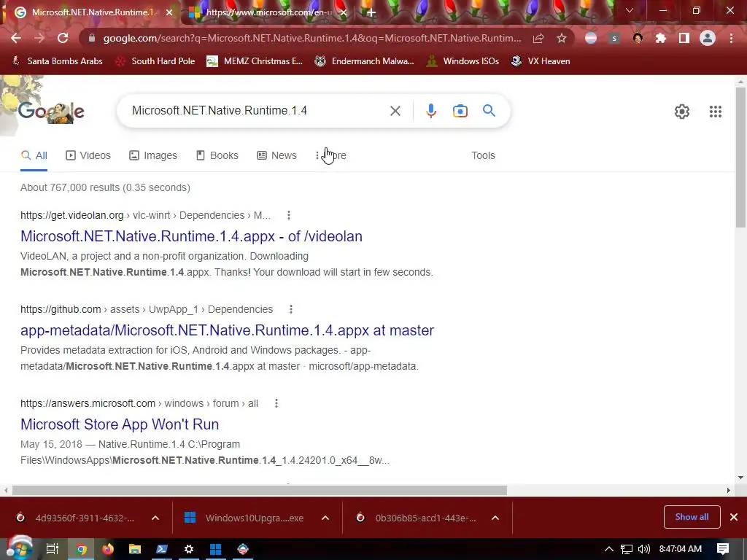Submit the search with the magnifier icon
Image resolution: width=747 pixels, height=560 pixels.
pos(489,111)
